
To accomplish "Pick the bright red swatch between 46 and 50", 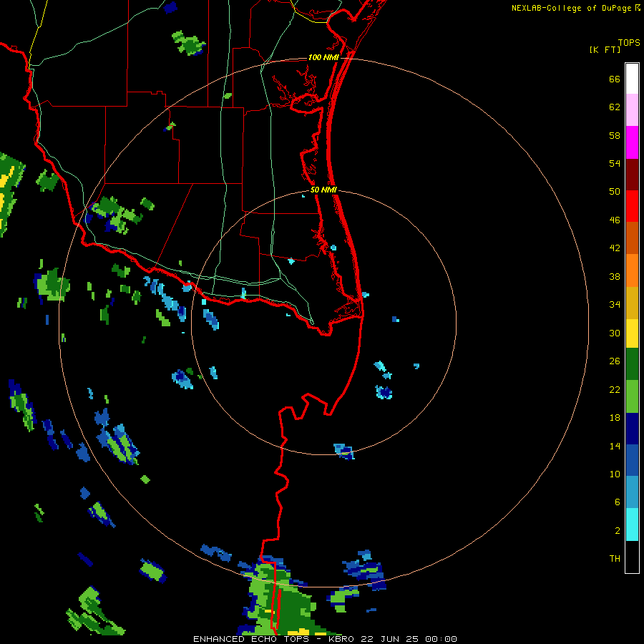I will pyautogui.click(x=632, y=206).
